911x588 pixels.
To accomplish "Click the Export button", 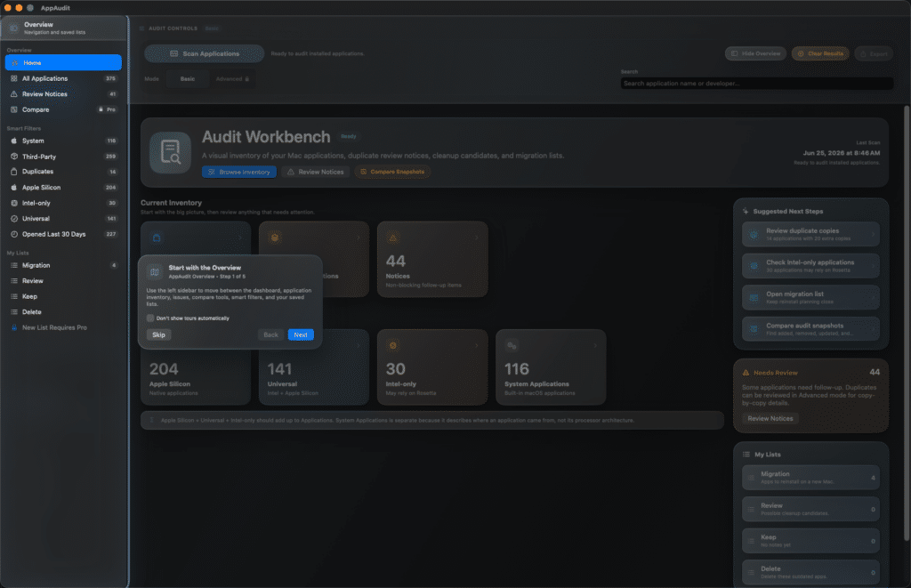I will click(x=874, y=54).
